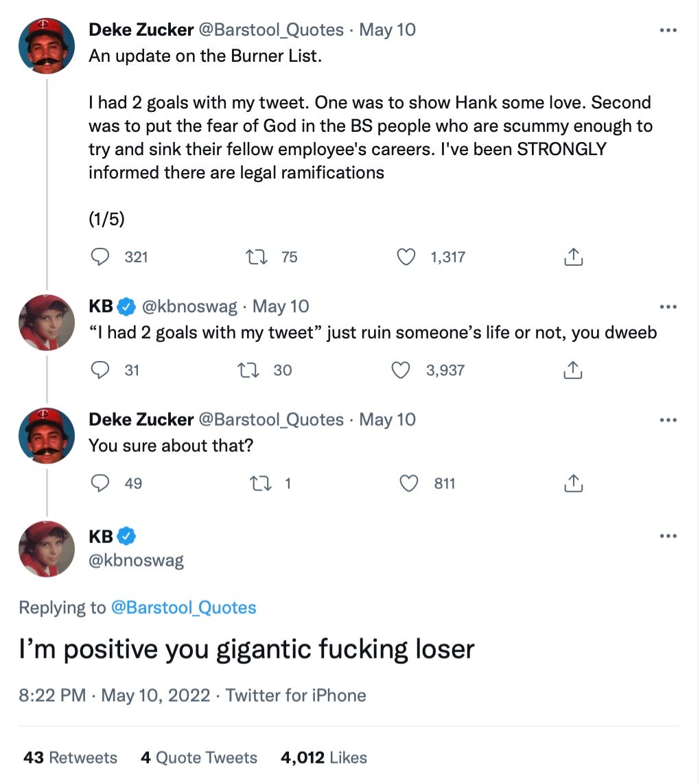This screenshot has width=700, height=784.
Task: Reply to KB's "you dweeb" tweet
Action: (101, 370)
